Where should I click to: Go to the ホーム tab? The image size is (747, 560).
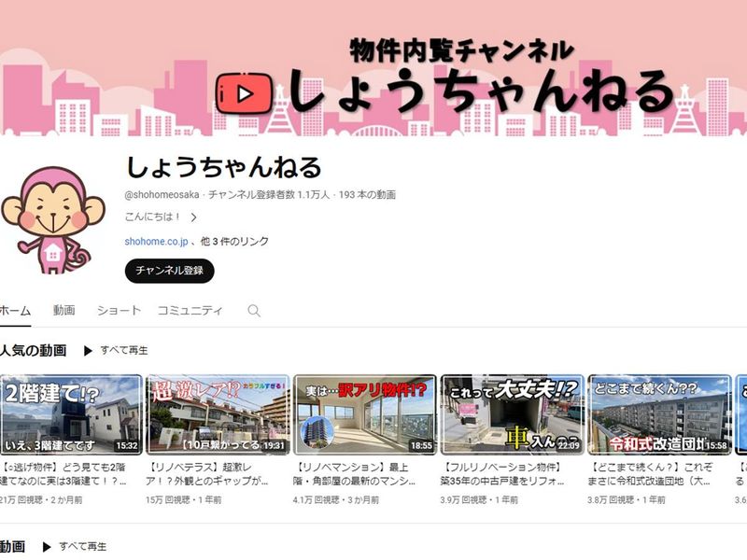[15, 311]
